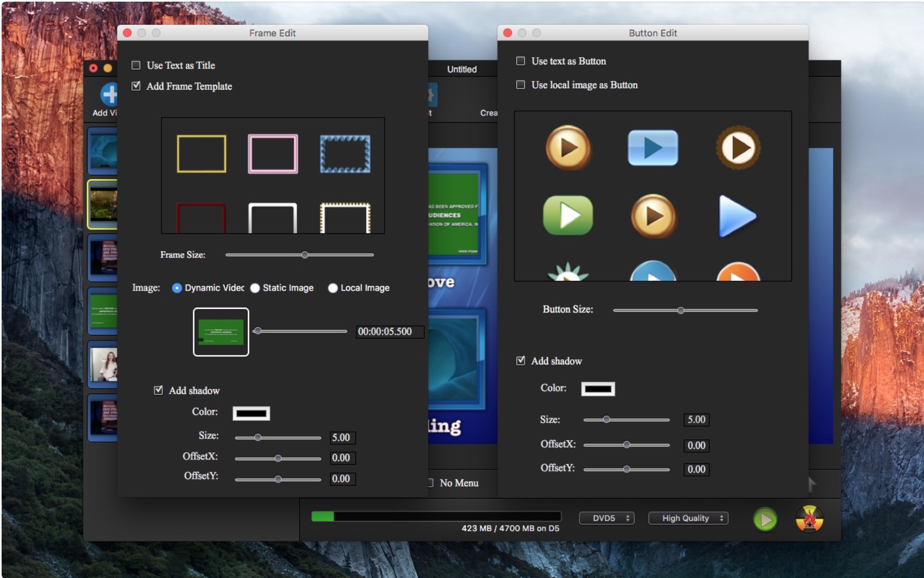Click the Button Size slider handle
Screen dimensions: 924x578
coord(681,310)
